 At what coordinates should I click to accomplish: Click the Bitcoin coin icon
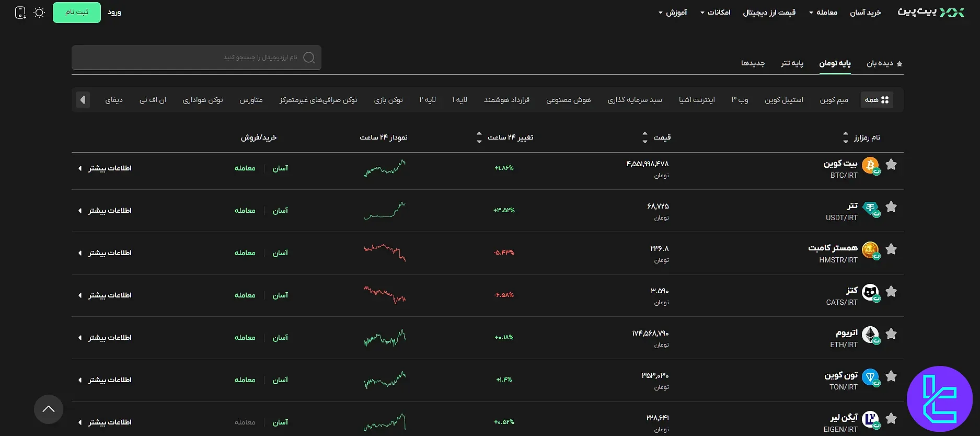click(870, 166)
